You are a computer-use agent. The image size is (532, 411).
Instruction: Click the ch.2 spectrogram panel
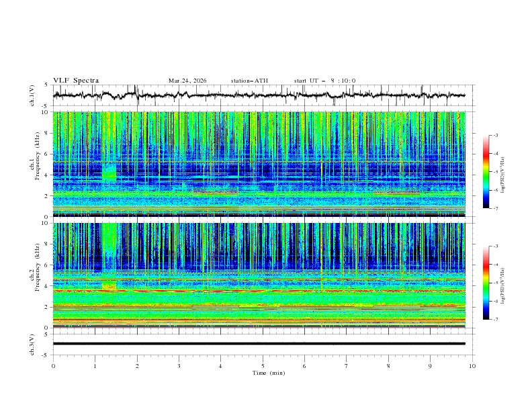[259, 275]
